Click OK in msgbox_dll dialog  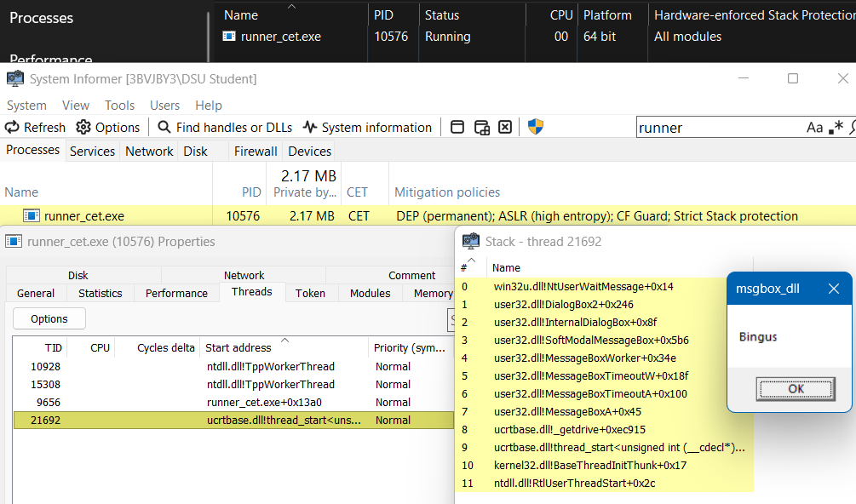click(x=796, y=389)
